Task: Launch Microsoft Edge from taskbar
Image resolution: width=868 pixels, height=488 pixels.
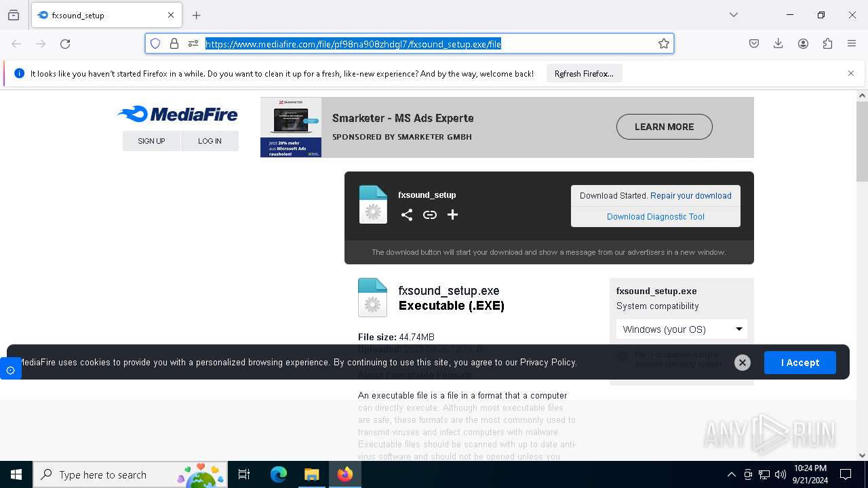Action: (279, 474)
